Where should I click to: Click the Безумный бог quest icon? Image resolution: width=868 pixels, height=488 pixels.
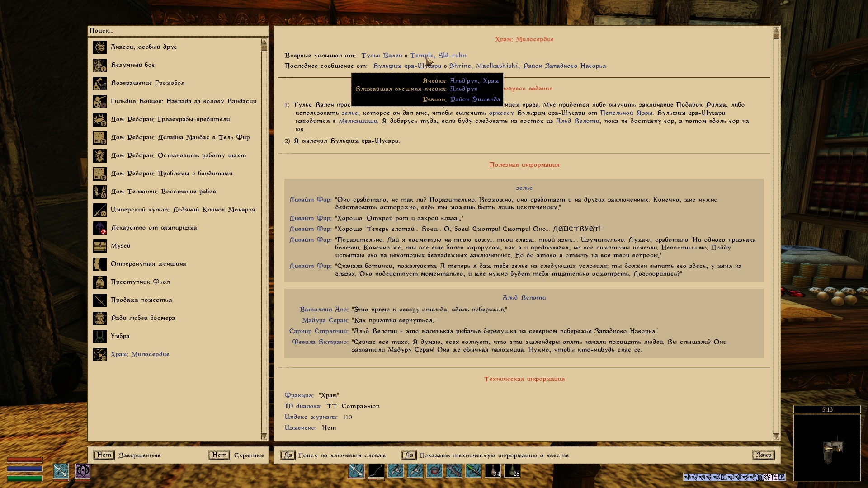click(100, 65)
